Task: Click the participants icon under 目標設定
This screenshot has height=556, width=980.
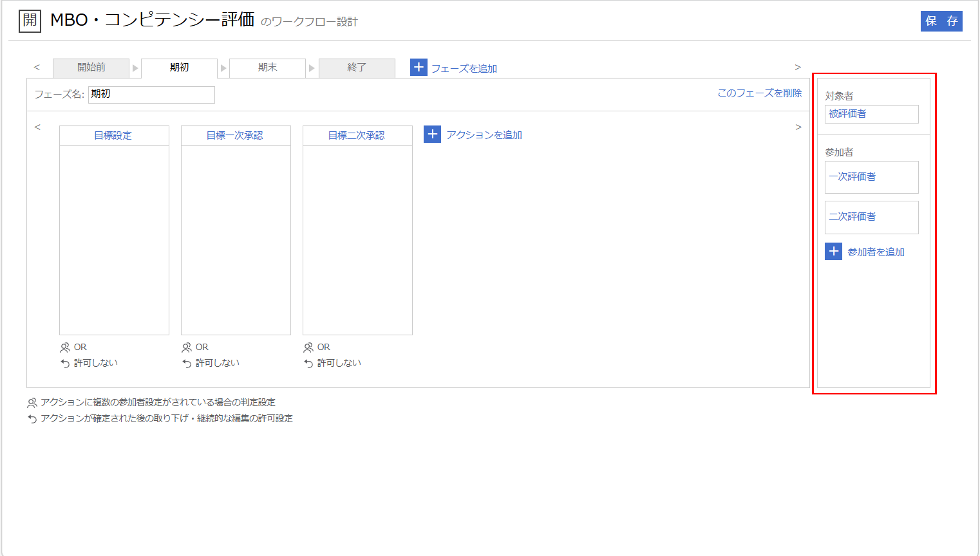Action: click(65, 348)
